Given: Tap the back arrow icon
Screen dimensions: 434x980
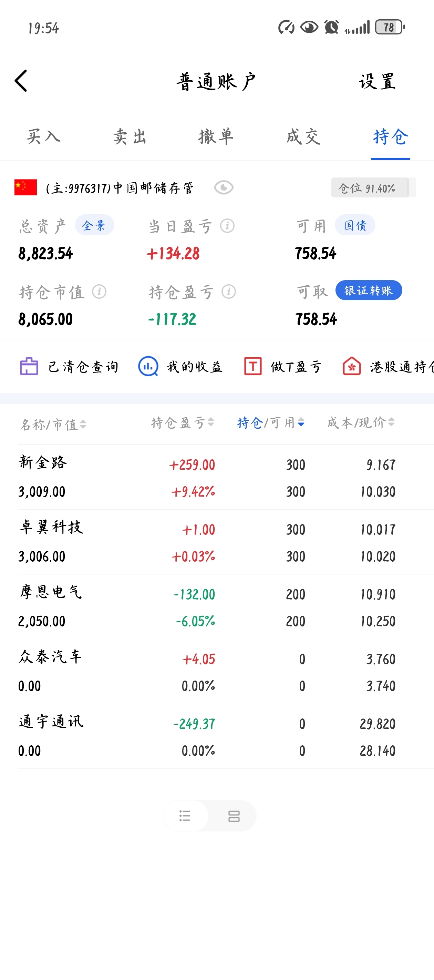Looking at the screenshot, I should [21, 81].
